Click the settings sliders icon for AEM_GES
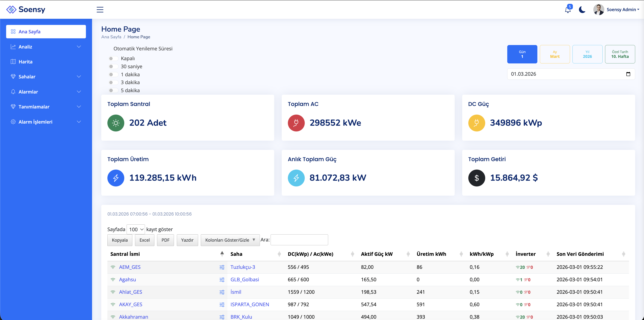This screenshot has width=644, height=320. tap(222, 267)
